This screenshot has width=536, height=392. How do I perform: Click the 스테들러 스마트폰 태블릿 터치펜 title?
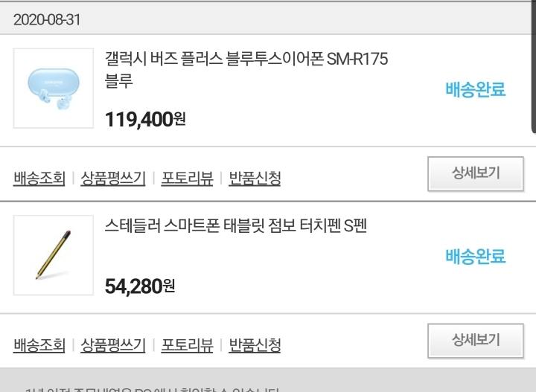click(x=236, y=226)
